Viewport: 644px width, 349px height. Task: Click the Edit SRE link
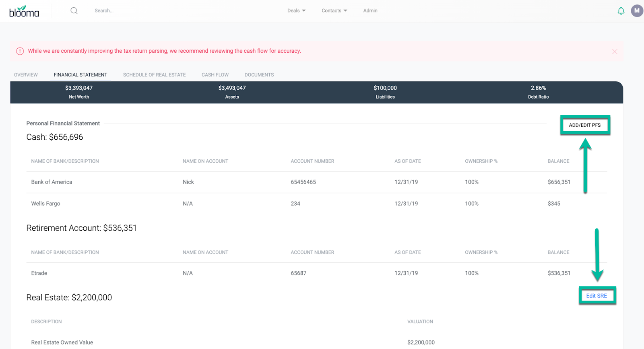597,296
